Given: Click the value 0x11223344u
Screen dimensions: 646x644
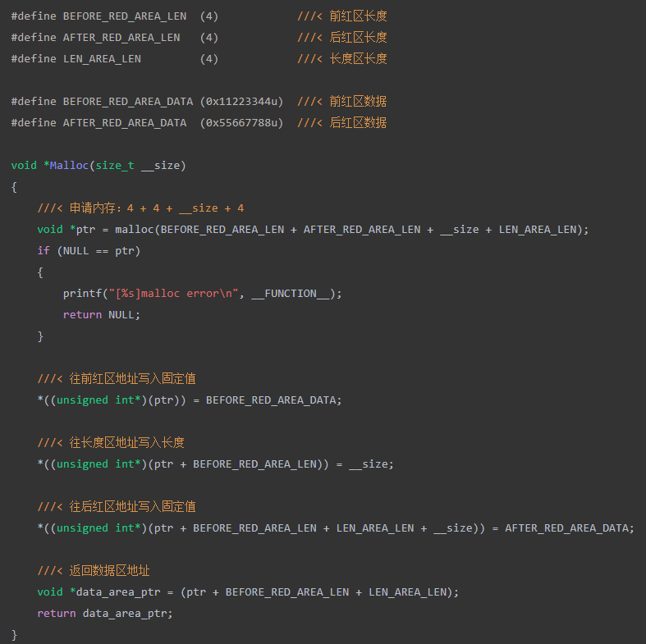Looking at the screenshot, I should coord(242,102).
